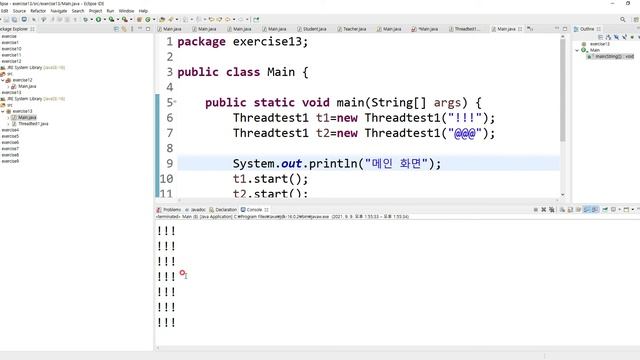The height and width of the screenshot is (360, 640).
Task: Toggle Show Console When Standard Error Changes
Action: pos(596,209)
